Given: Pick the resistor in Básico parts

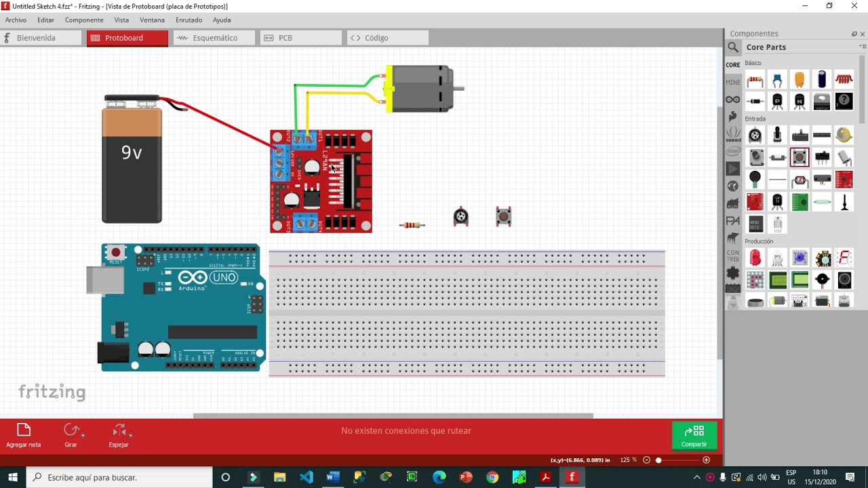Looking at the screenshot, I should [755, 81].
